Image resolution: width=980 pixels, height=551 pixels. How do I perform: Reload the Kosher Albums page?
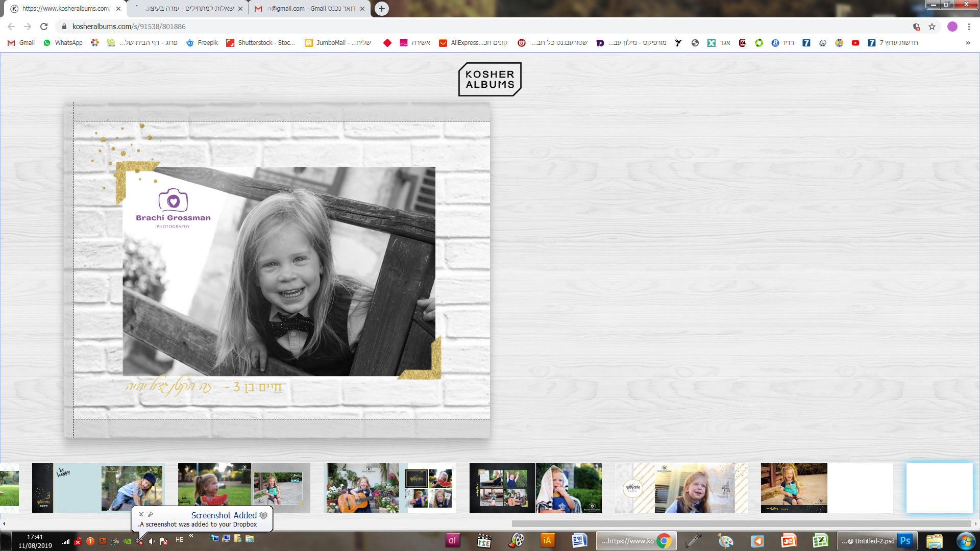[44, 27]
